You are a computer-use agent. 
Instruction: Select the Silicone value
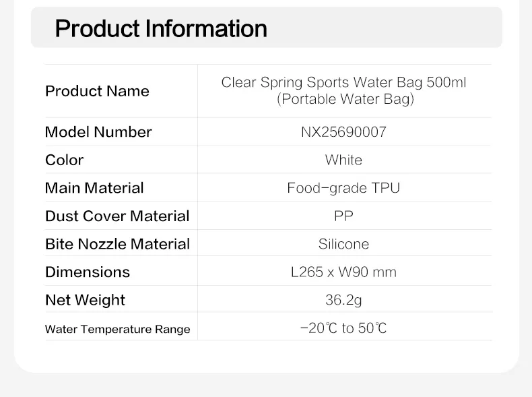(343, 244)
